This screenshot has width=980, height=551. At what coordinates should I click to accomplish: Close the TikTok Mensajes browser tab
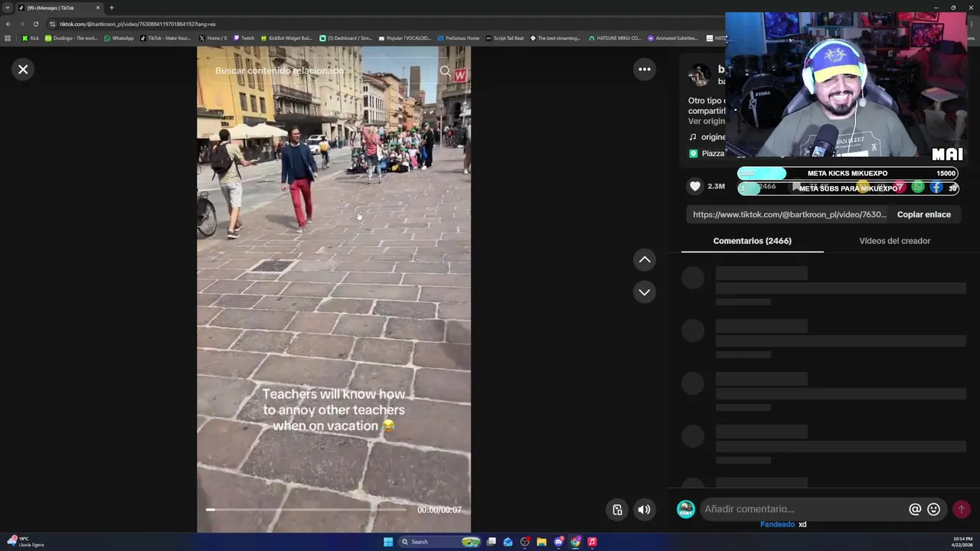click(97, 8)
